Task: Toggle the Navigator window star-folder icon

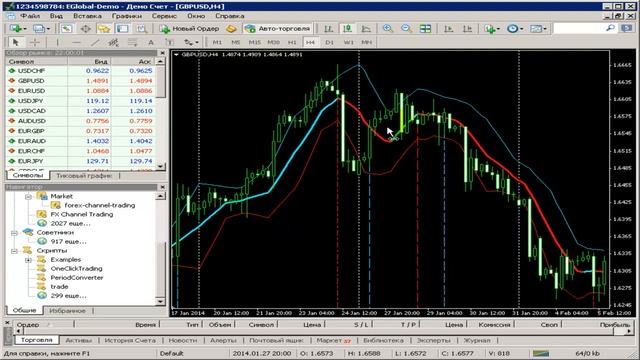Action: pos(104,29)
